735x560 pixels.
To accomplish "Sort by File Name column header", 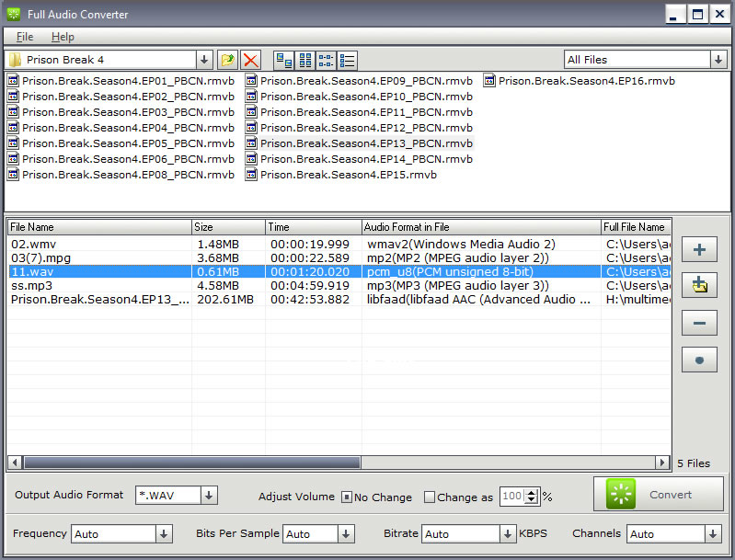I will point(99,227).
